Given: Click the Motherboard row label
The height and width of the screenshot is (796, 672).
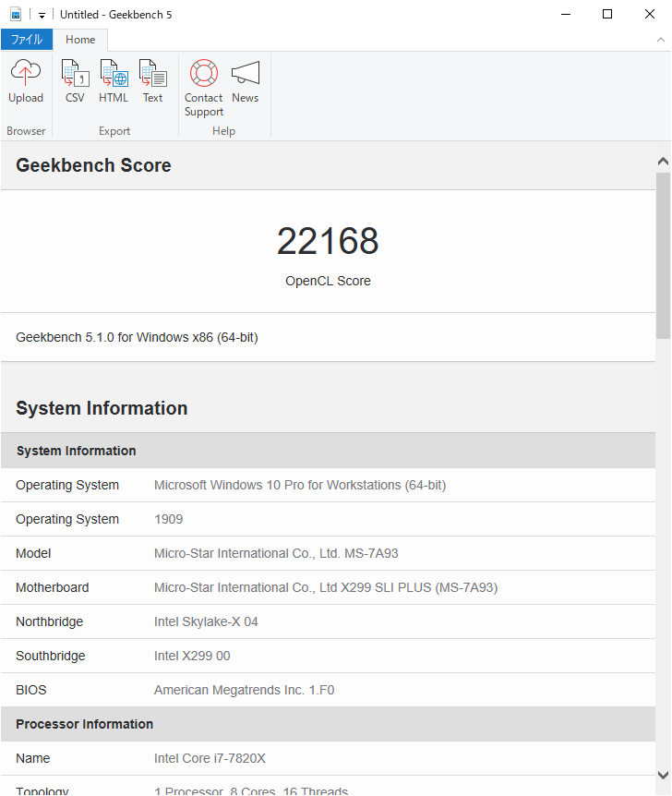Looking at the screenshot, I should (53, 587).
